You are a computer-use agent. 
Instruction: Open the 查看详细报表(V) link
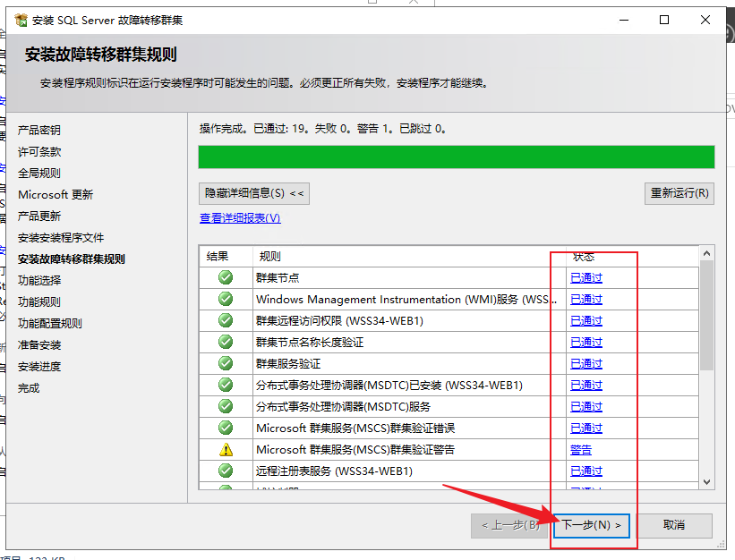coord(240,218)
